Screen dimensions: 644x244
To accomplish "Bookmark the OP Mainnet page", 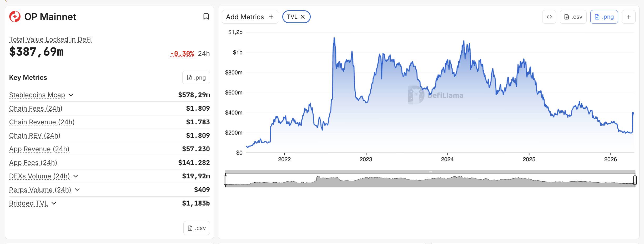I will point(206,17).
